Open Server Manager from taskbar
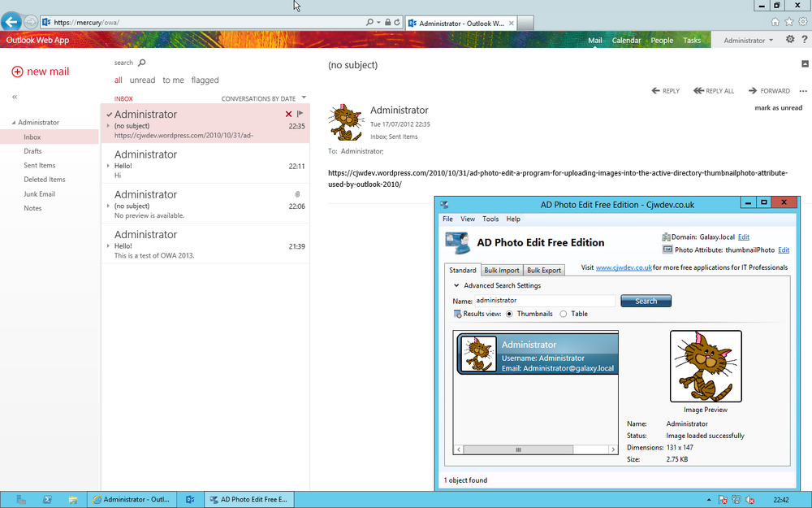Image resolution: width=812 pixels, height=508 pixels. 21,500
